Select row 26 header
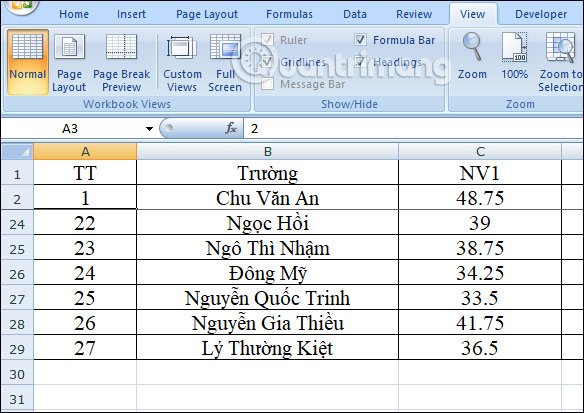 click(x=17, y=273)
